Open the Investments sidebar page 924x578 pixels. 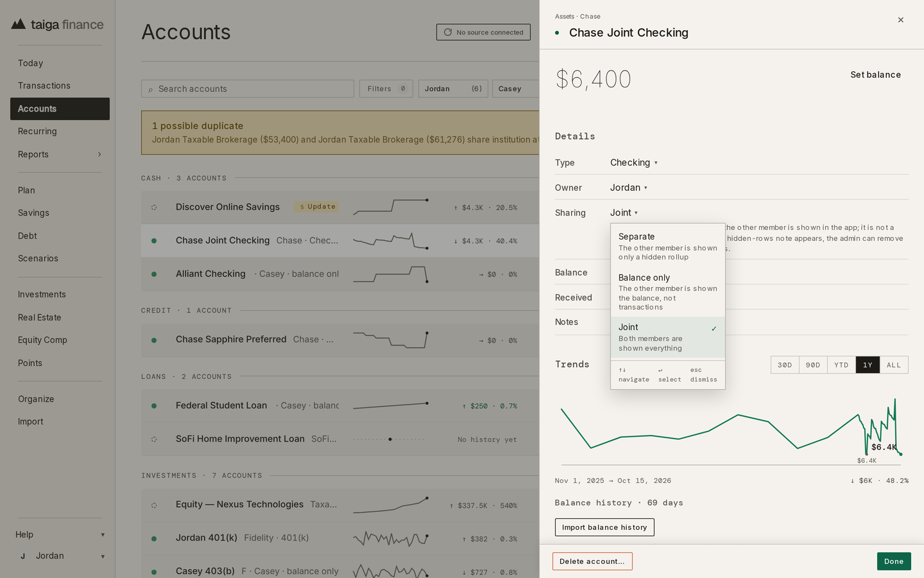tap(60, 294)
